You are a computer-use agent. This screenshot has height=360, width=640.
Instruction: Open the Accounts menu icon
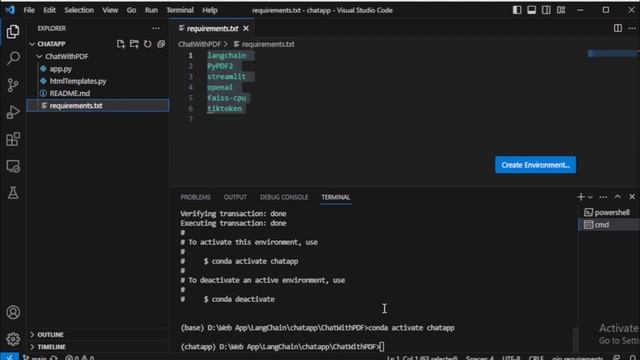click(x=13, y=312)
